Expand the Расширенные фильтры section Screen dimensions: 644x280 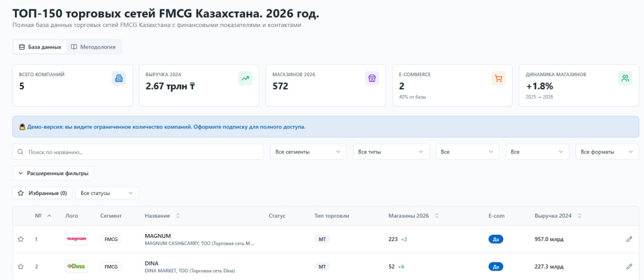pos(53,173)
